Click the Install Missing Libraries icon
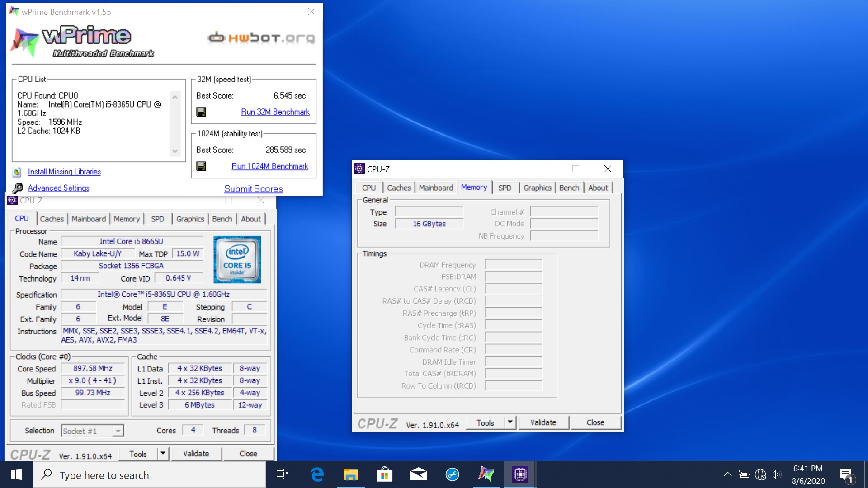868x488 pixels. [x=17, y=172]
